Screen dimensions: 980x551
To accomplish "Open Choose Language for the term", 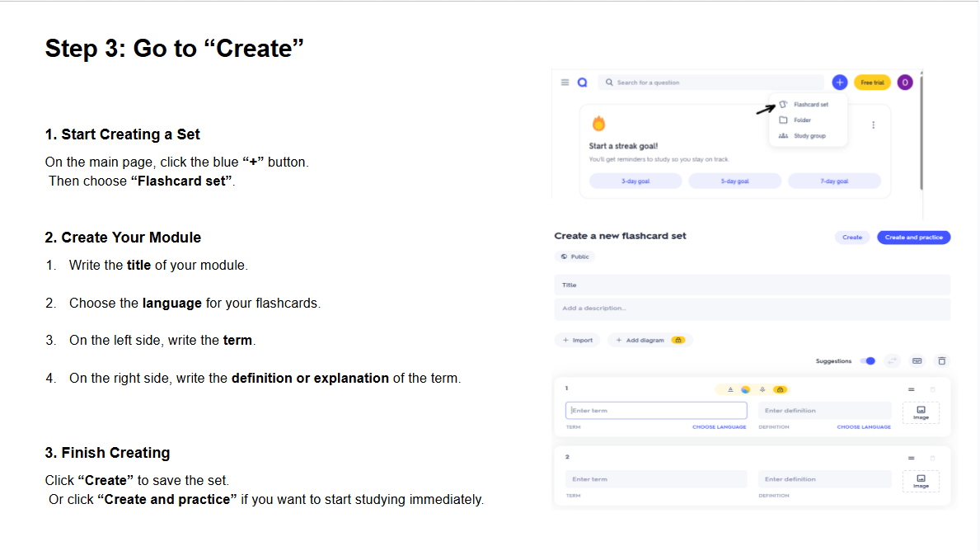I will pyautogui.click(x=719, y=427).
